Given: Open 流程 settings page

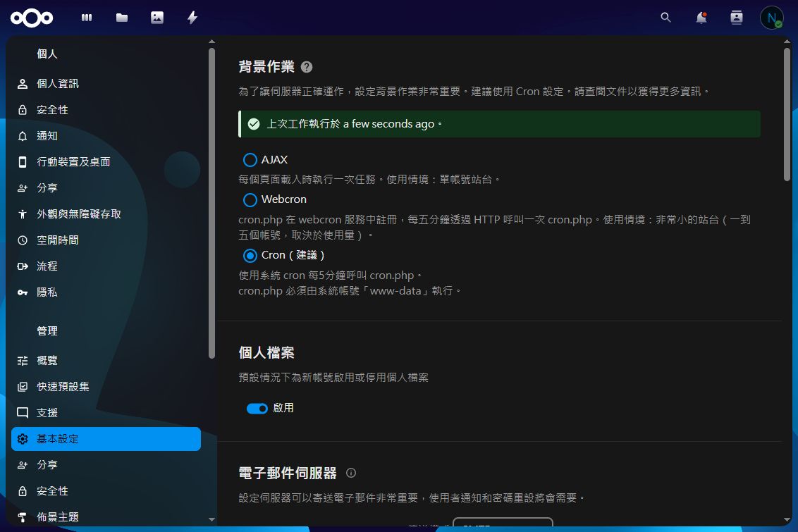Looking at the screenshot, I should 106,266.
